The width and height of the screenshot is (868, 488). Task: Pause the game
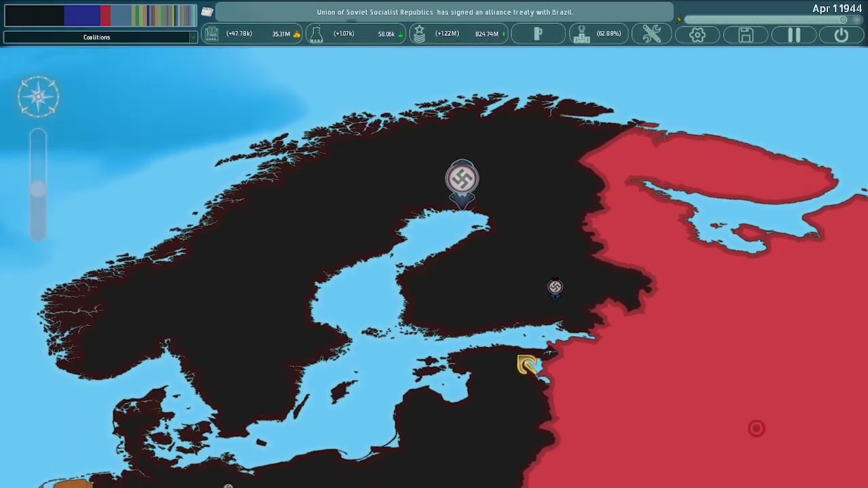pos(794,35)
